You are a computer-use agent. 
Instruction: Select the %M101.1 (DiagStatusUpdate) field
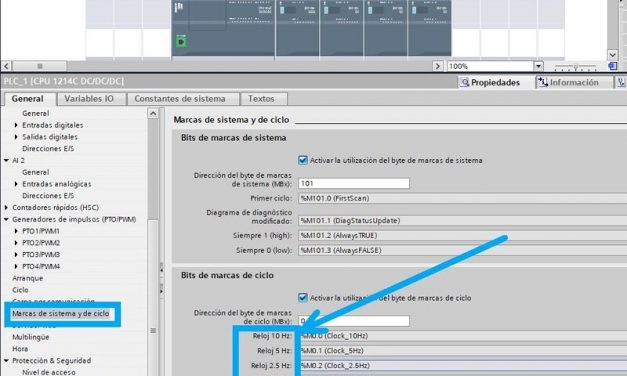pyautogui.click(x=463, y=221)
